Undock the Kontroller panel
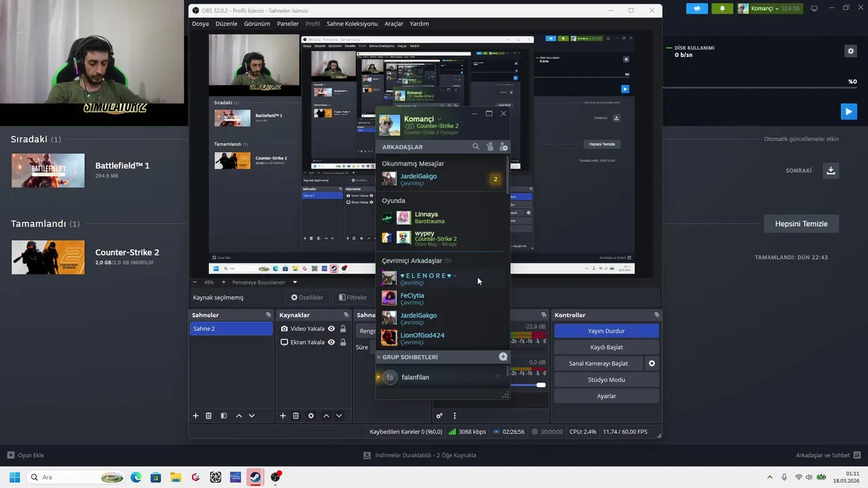 (656, 315)
